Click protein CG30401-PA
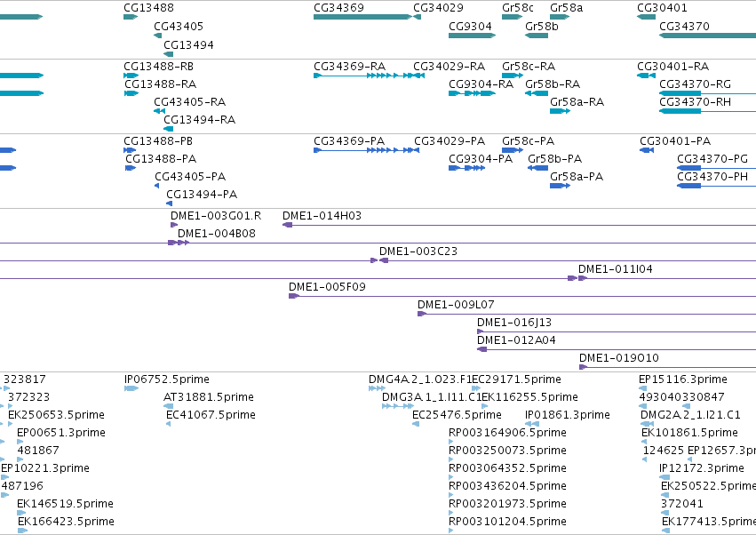The height and width of the screenshot is (535, 756). click(x=675, y=141)
